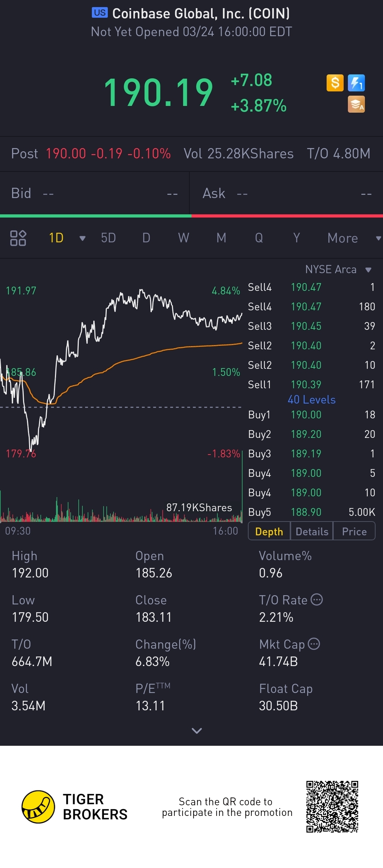Tap the Buy5 188.90 order row
Image resolution: width=383 pixels, height=868 pixels.
tap(311, 512)
